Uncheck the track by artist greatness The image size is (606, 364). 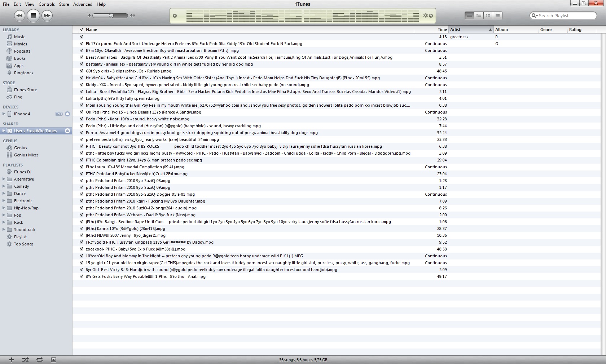(x=82, y=37)
